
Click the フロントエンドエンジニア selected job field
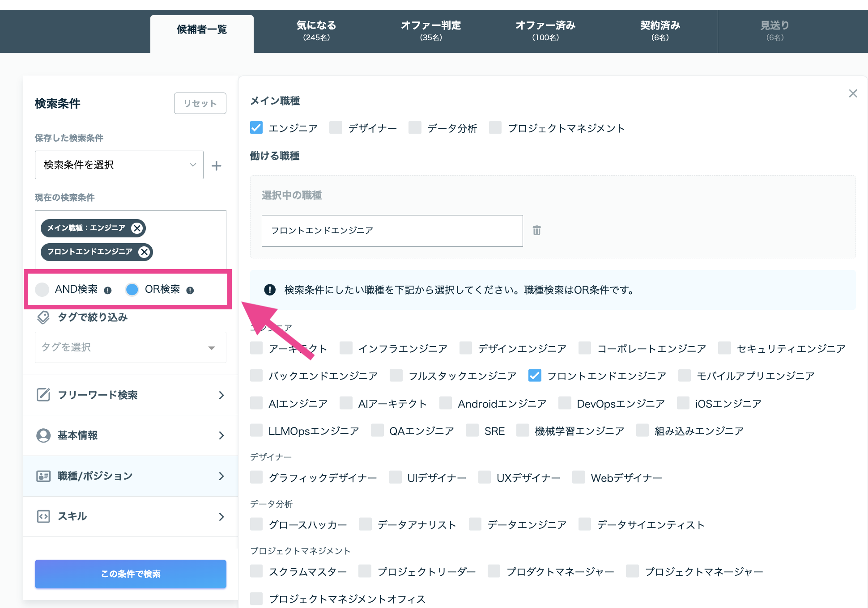click(392, 231)
